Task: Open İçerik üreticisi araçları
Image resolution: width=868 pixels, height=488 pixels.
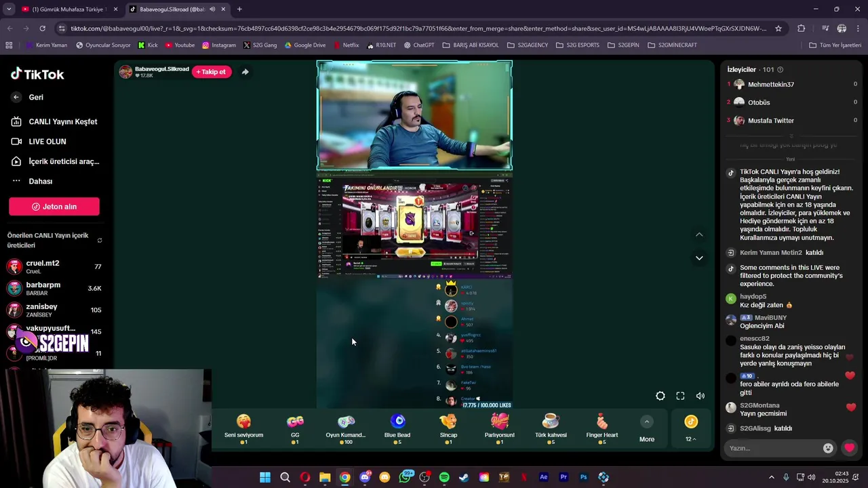Action: (x=54, y=161)
